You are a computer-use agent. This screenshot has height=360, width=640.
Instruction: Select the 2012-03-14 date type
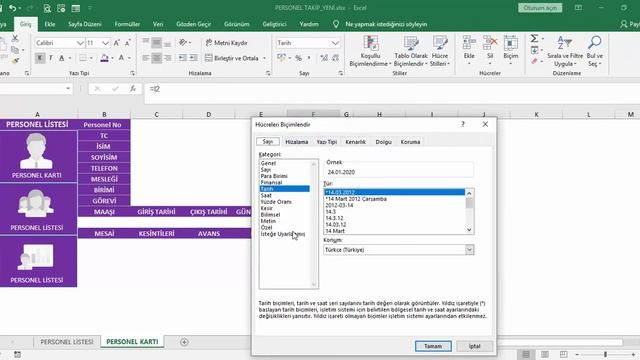point(339,205)
